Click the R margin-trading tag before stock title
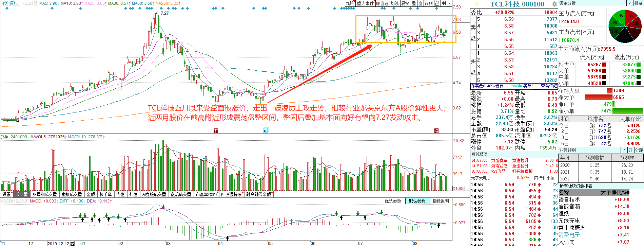The width and height of the screenshot is (644, 246). [x=476, y=4]
